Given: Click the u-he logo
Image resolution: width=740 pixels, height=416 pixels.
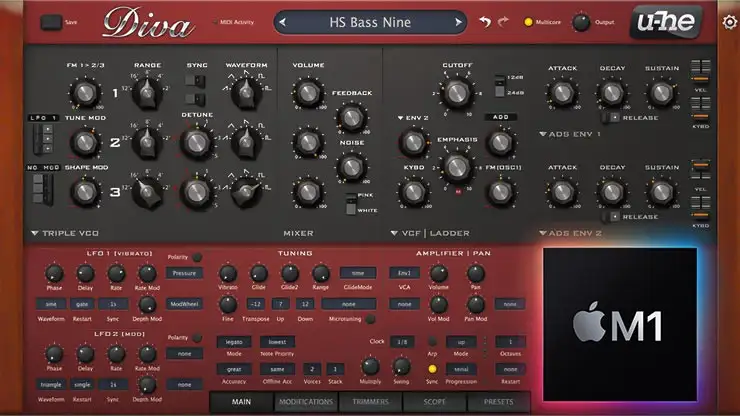Looking at the screenshot, I should 666,22.
